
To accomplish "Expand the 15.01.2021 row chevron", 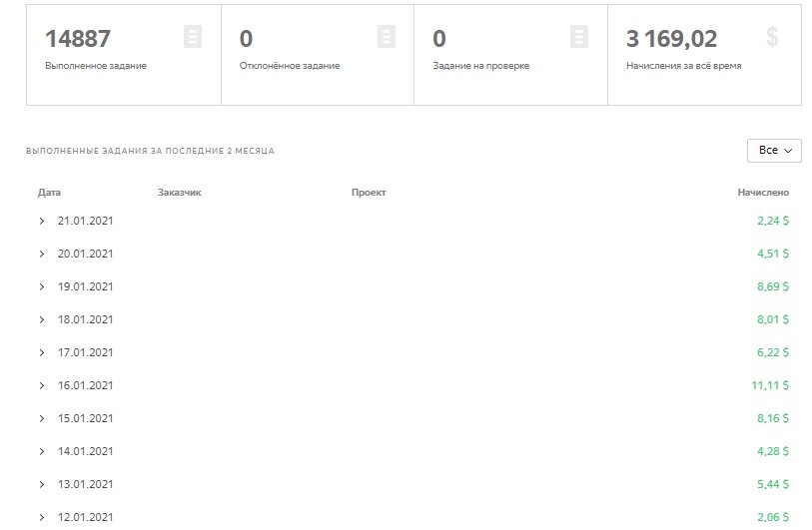I will point(42,419).
